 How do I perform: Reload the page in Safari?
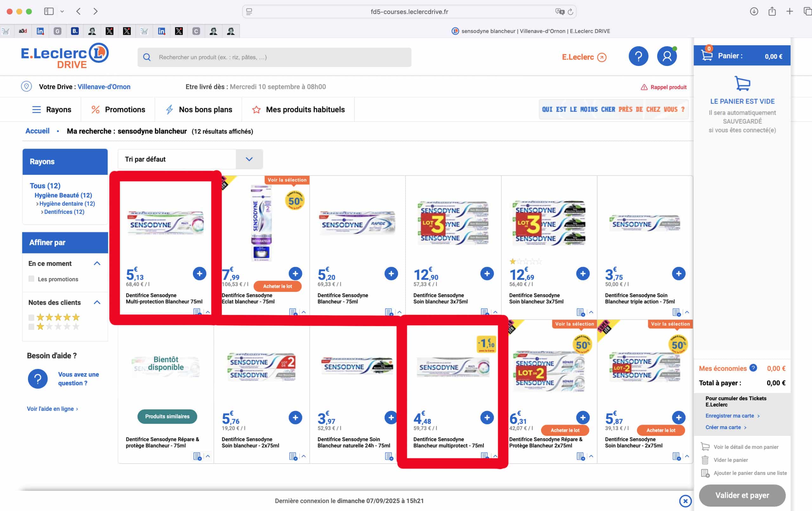tap(570, 11)
